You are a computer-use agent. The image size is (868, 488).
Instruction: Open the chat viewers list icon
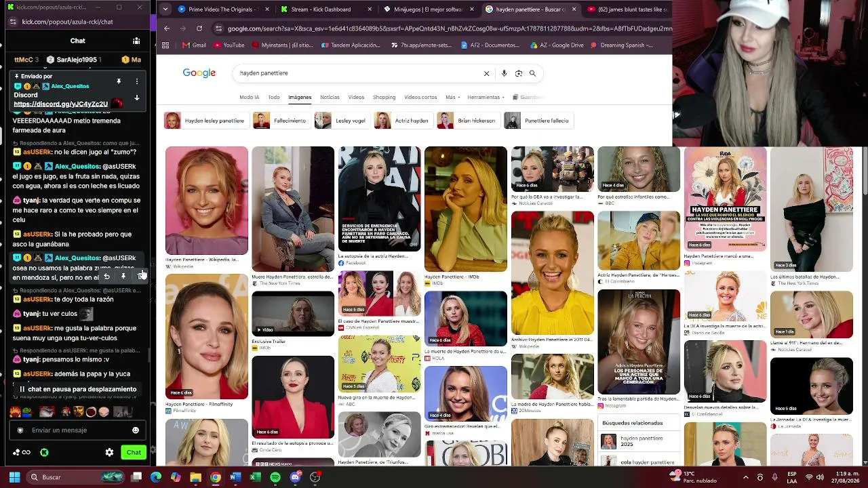[136, 41]
